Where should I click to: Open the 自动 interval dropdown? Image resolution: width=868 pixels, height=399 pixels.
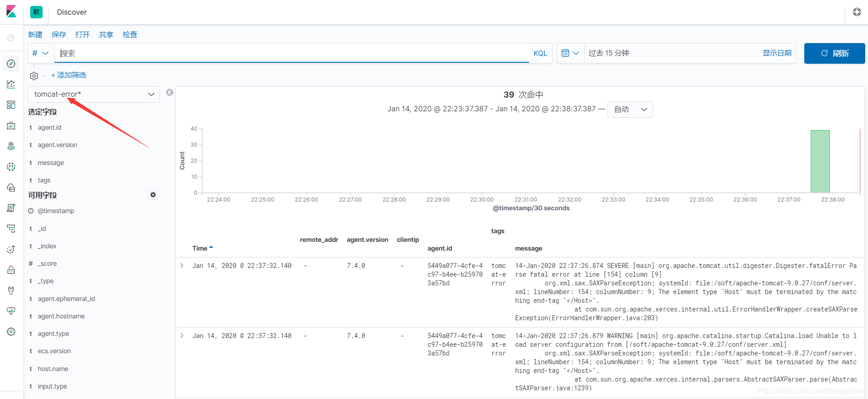click(630, 109)
